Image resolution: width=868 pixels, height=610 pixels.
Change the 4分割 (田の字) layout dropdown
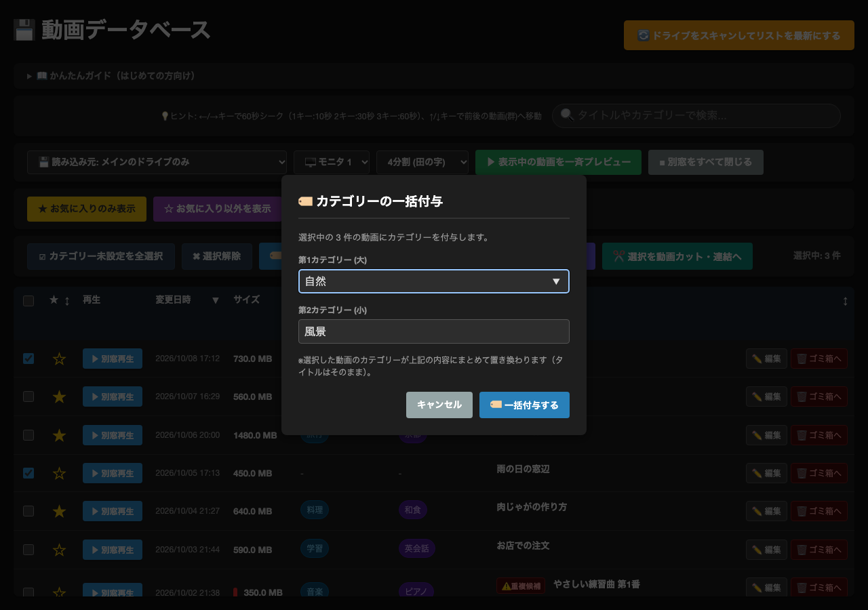tap(422, 162)
